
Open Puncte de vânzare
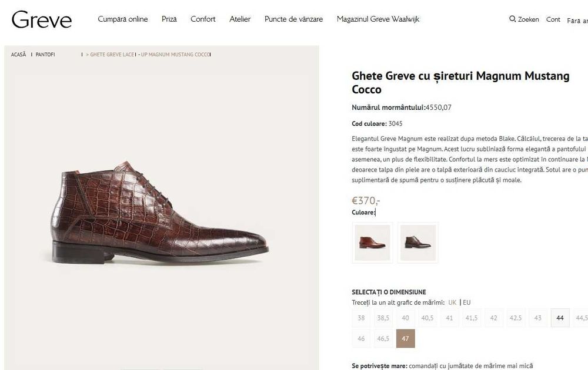click(293, 19)
